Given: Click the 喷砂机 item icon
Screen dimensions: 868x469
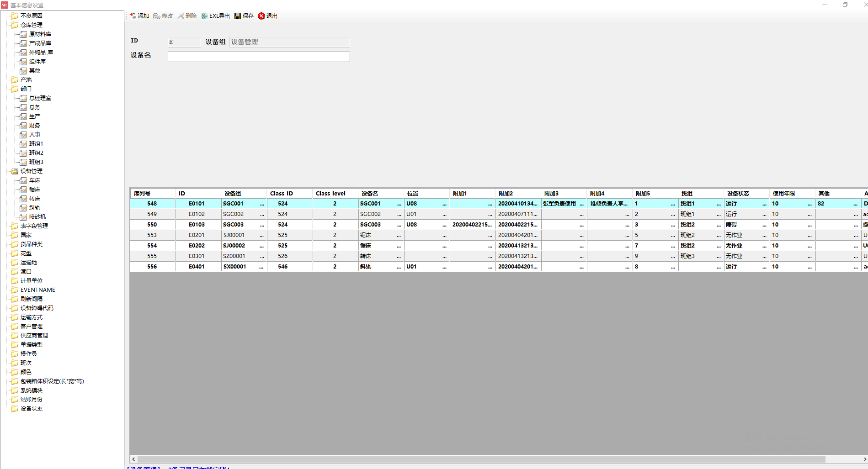Looking at the screenshot, I should click(x=23, y=217).
